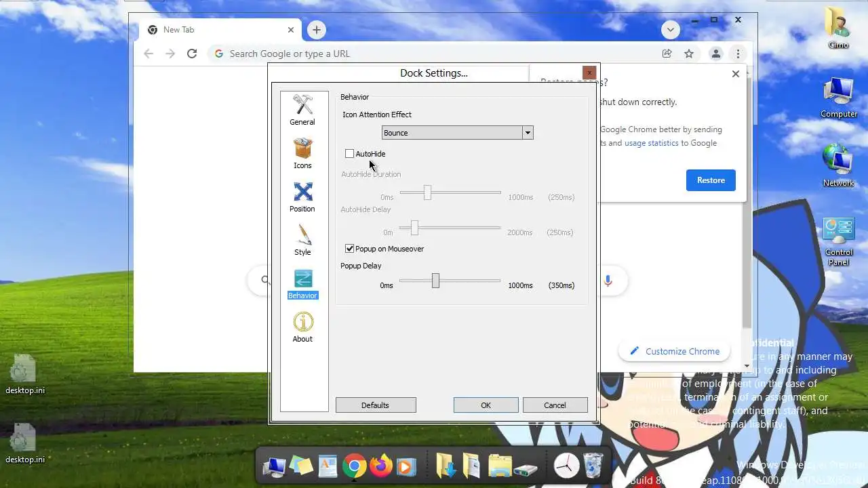Click the network drive icon in dock

526,469
